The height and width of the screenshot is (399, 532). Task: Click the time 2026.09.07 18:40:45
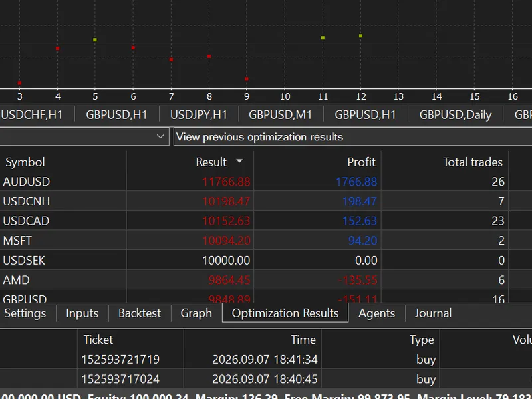click(265, 379)
